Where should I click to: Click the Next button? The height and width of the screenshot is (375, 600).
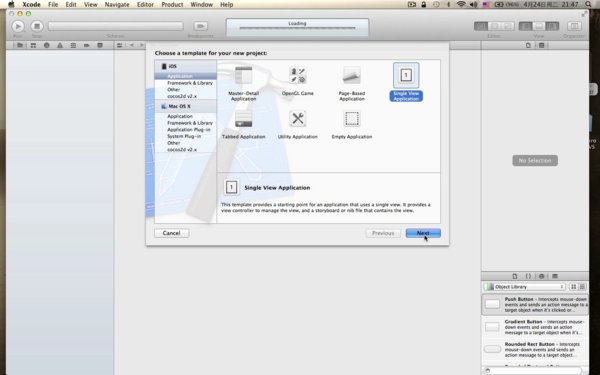[423, 233]
